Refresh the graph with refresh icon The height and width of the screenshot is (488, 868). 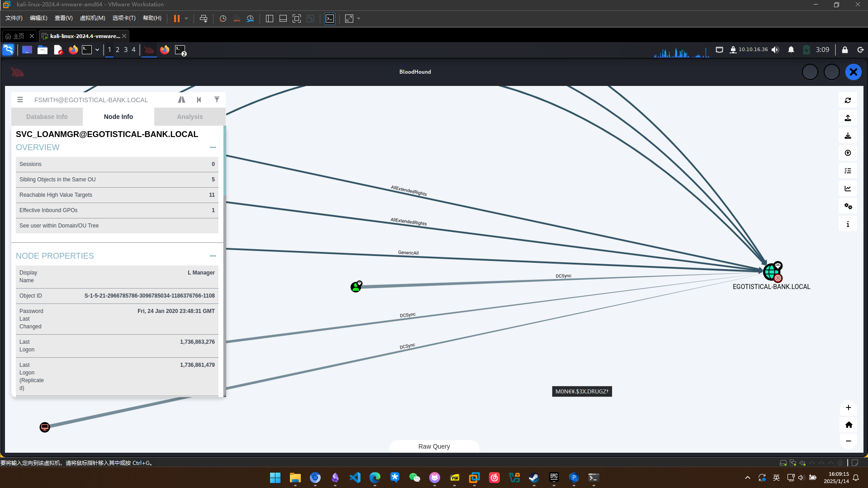click(x=848, y=100)
